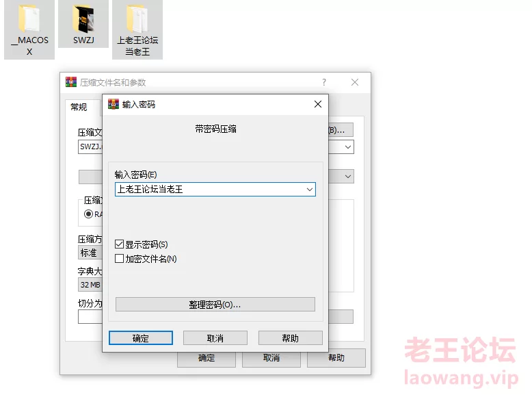
Task: Open the profile dropdown arrow in background window
Action: coord(348,176)
